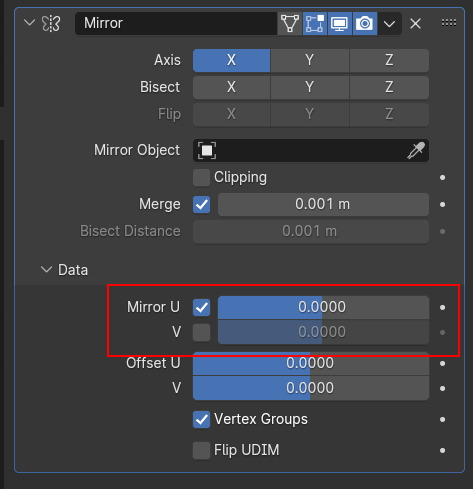Enable Axis Y button

[310, 60]
